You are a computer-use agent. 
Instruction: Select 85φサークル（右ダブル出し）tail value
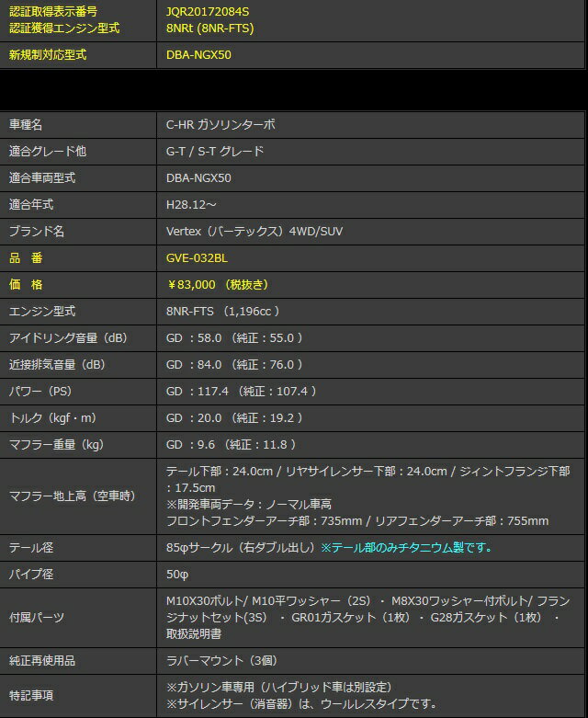click(x=242, y=547)
